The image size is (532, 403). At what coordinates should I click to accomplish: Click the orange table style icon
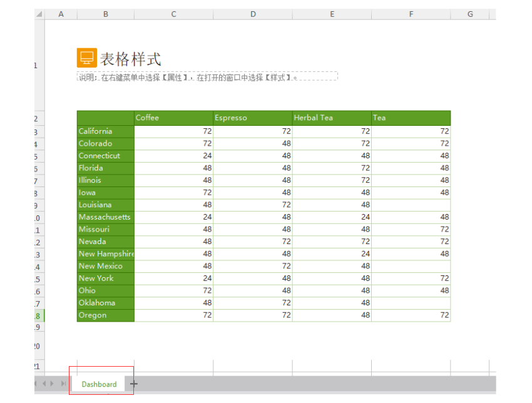[86, 58]
